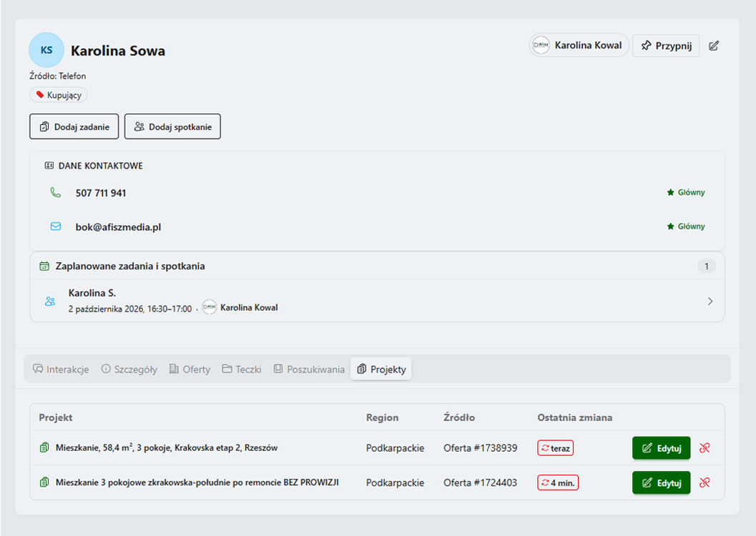Click the Kupujący tag badge

click(59, 95)
